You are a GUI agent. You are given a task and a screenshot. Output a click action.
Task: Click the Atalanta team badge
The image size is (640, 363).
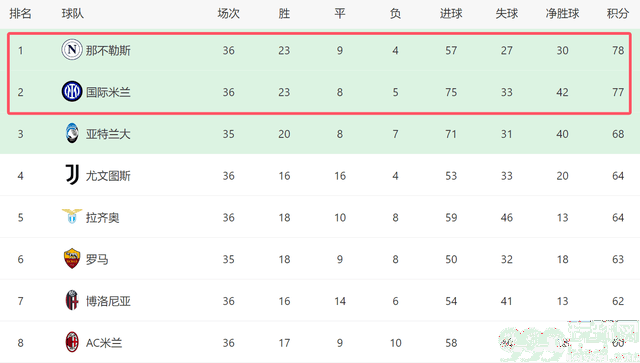[x=72, y=133]
